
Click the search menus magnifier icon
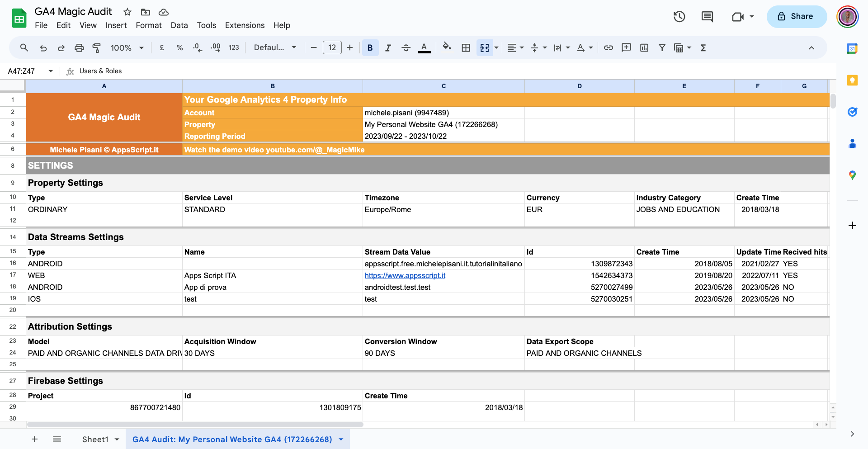tap(24, 47)
